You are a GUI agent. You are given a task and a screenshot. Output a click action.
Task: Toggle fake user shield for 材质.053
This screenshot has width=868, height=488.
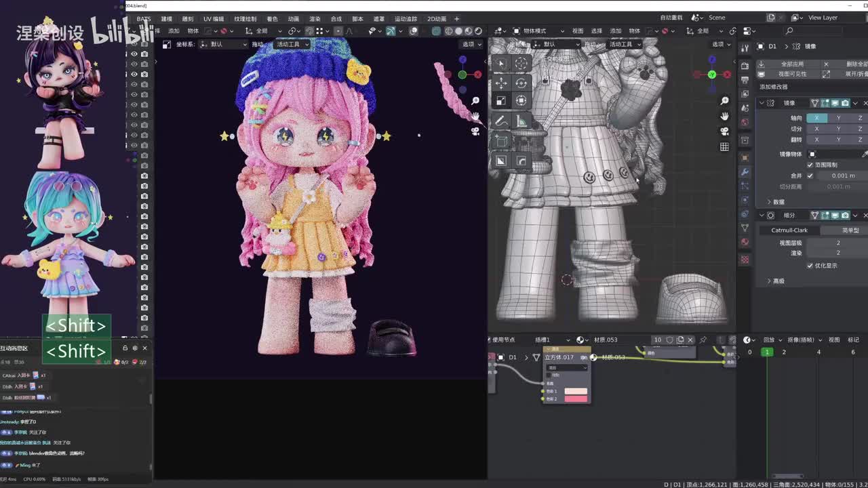[669, 340]
